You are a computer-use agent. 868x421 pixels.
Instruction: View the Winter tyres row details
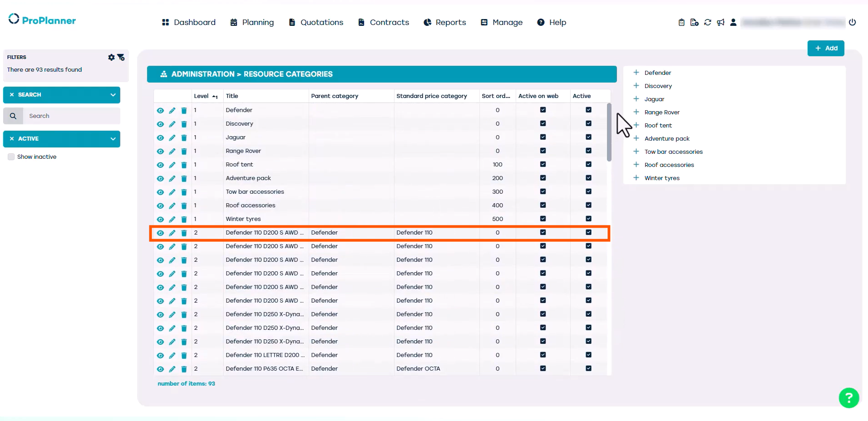pos(160,219)
